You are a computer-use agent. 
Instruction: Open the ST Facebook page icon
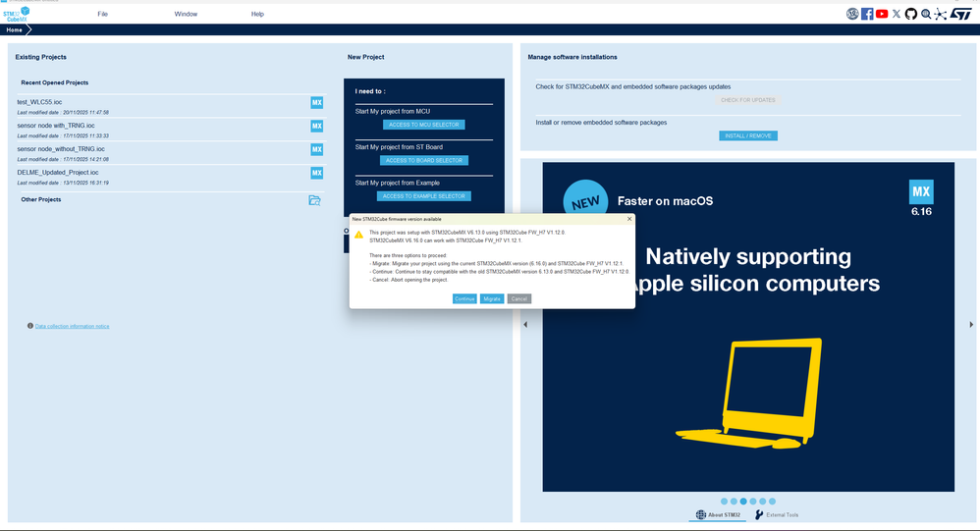867,14
